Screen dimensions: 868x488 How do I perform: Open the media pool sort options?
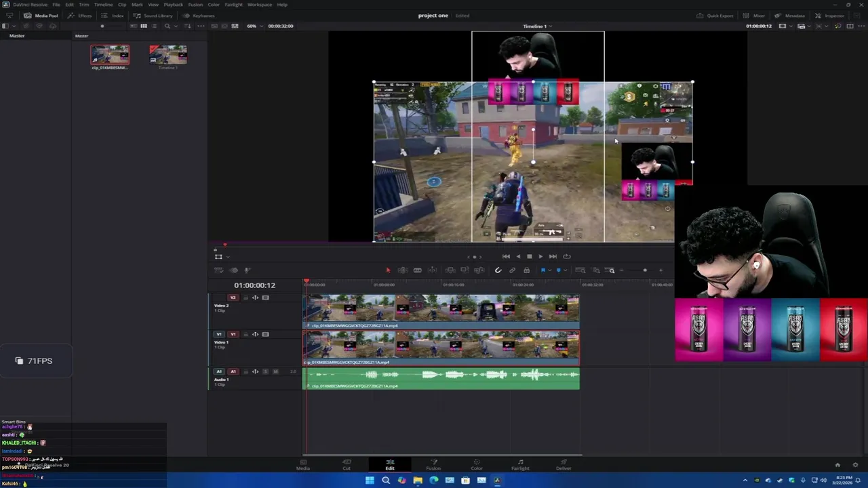(188, 26)
